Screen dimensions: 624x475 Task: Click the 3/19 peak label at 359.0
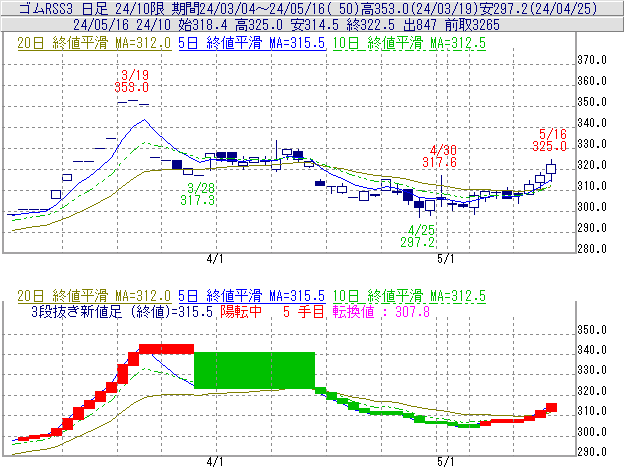(135, 81)
